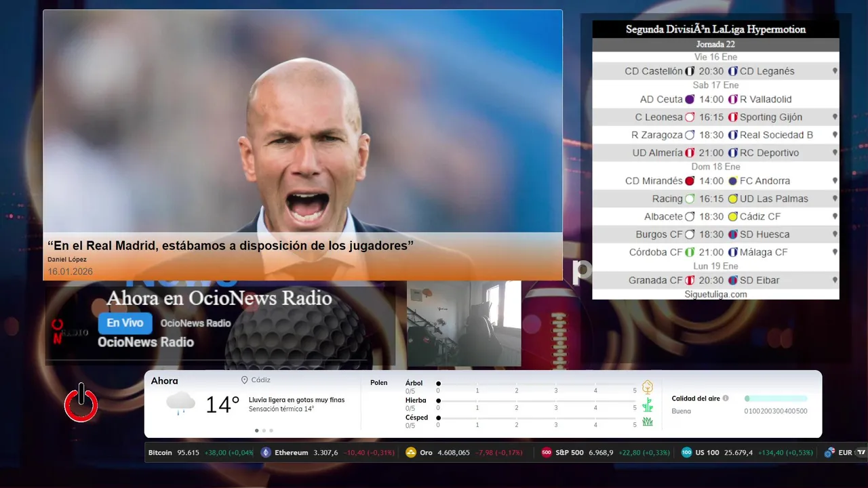Click 'Lluvia ligera en gotas muy finas'
This screenshot has height=488, width=868.
296,400
